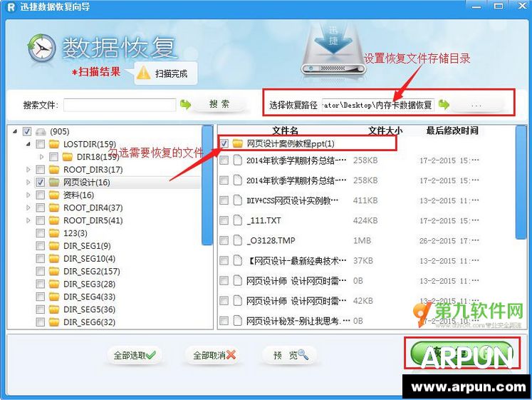Sort by 文件名 column header

click(x=286, y=130)
